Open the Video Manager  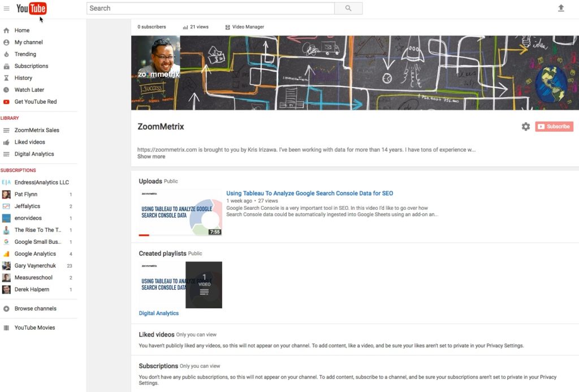tap(244, 27)
